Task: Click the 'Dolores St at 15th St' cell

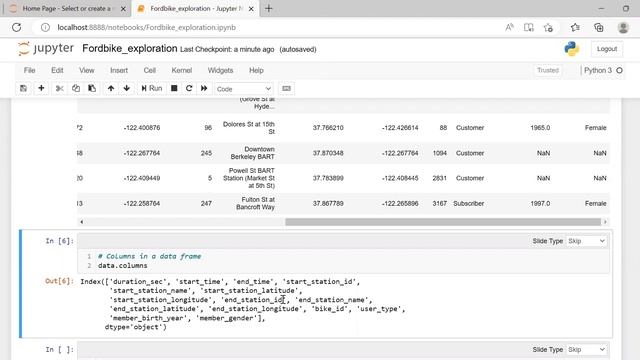Action: point(249,128)
